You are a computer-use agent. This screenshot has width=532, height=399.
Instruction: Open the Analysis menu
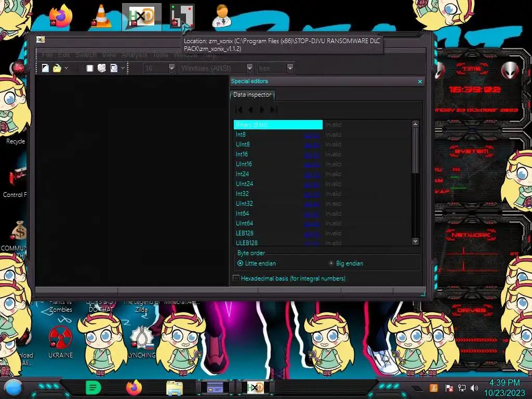tap(135, 55)
